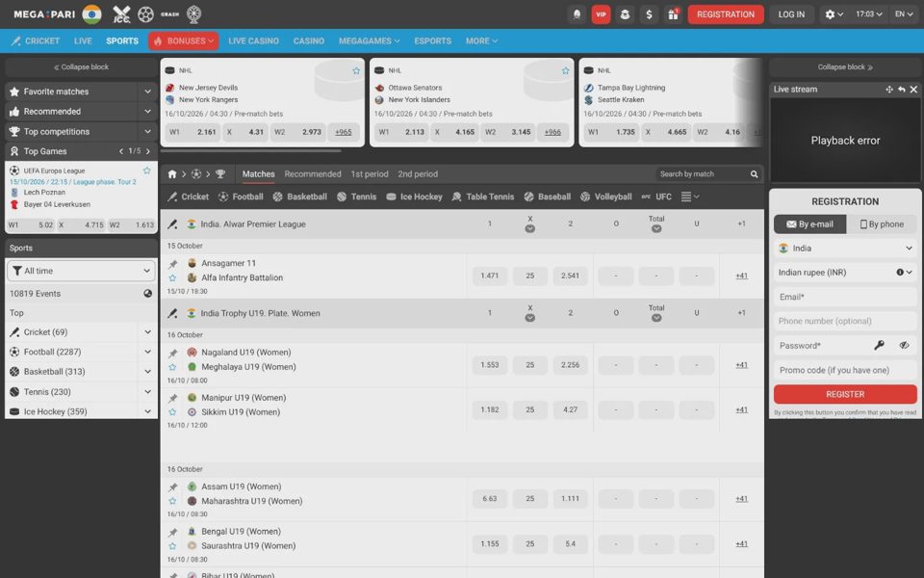Image resolution: width=924 pixels, height=578 pixels.
Task: Open +965 markets for Devils vs Rangers
Action: pos(343,132)
